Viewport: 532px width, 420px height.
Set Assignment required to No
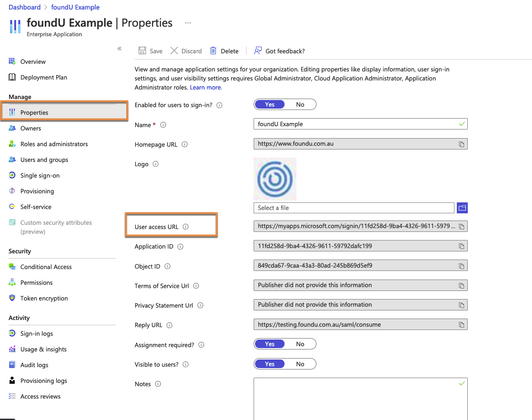tap(300, 344)
